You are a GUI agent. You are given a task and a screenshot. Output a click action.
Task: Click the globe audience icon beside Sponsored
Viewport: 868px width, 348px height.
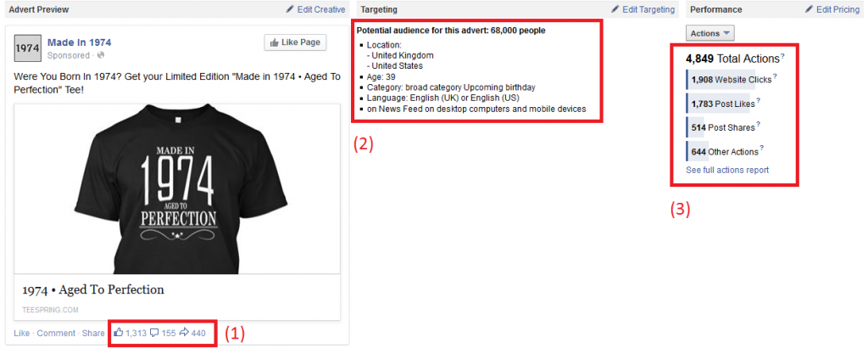pos(101,55)
